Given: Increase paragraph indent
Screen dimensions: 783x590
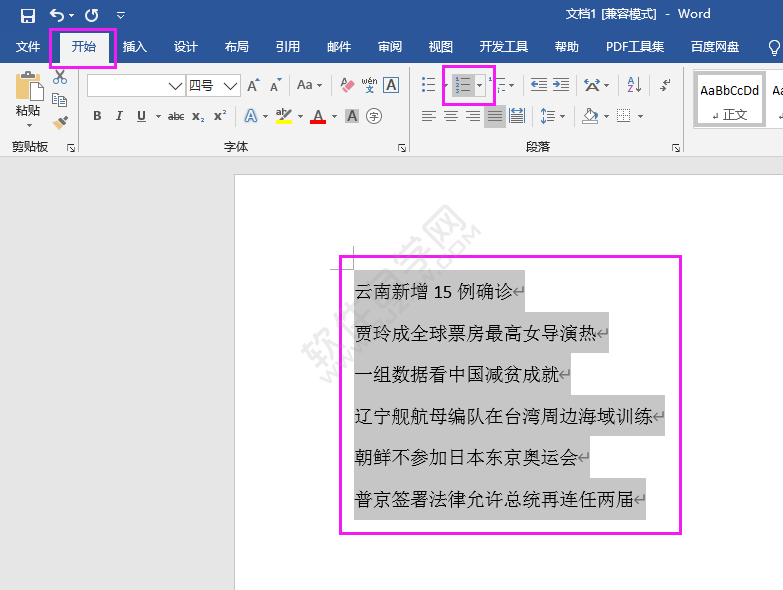Looking at the screenshot, I should [561, 85].
